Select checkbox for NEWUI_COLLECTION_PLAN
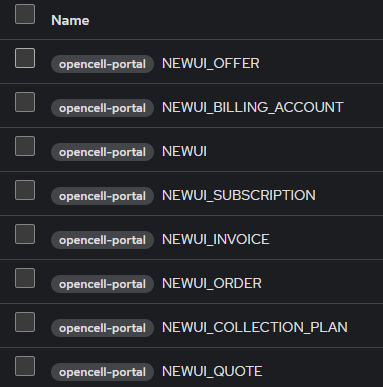This screenshot has height=387, width=383. [25, 322]
